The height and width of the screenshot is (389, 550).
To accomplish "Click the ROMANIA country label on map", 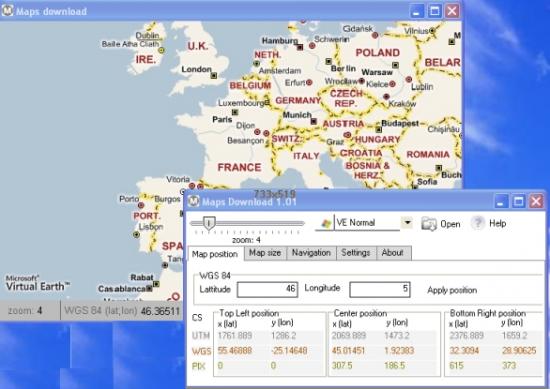I will point(428,154).
